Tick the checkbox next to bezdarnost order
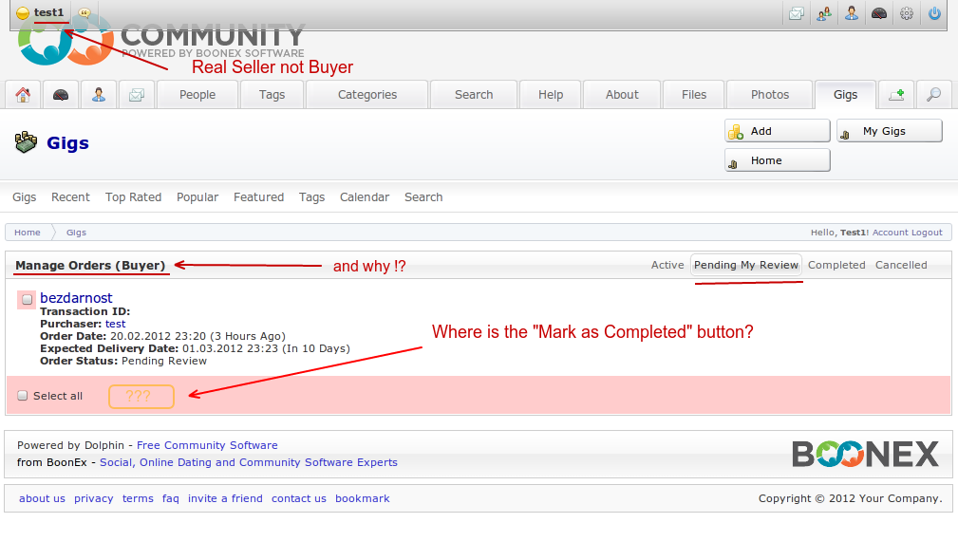The image size is (958, 560). [27, 299]
